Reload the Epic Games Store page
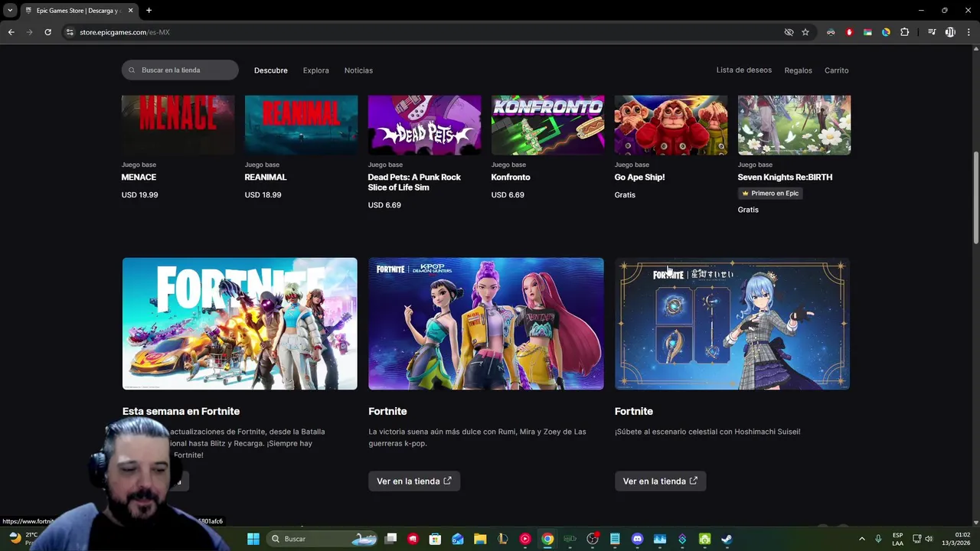 click(47, 32)
